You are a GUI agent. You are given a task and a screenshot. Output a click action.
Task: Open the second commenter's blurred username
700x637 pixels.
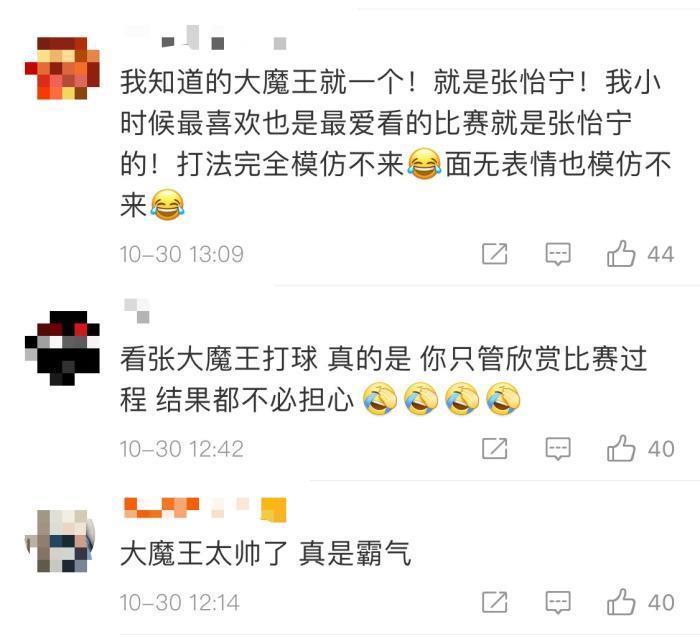pyautogui.click(x=137, y=310)
